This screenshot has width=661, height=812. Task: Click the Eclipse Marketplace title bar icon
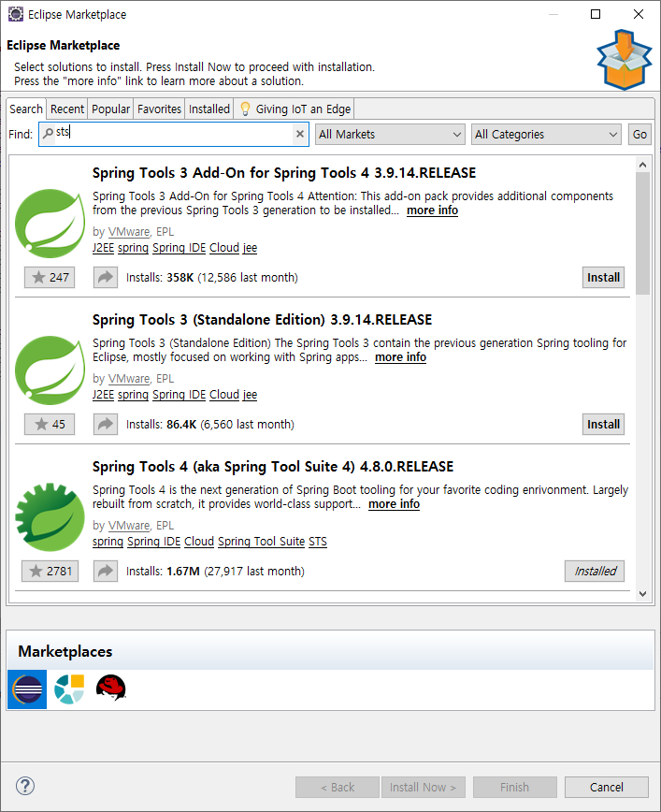click(x=16, y=14)
